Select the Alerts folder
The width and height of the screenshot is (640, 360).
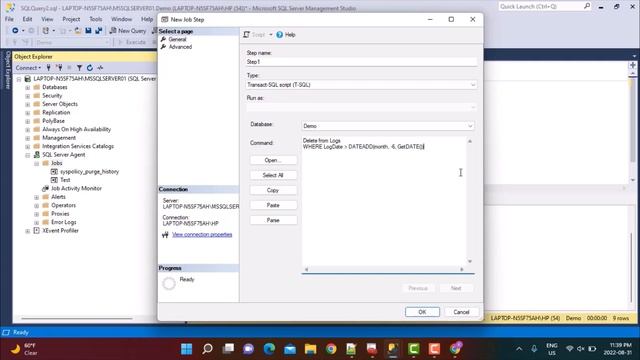pyautogui.click(x=58, y=197)
